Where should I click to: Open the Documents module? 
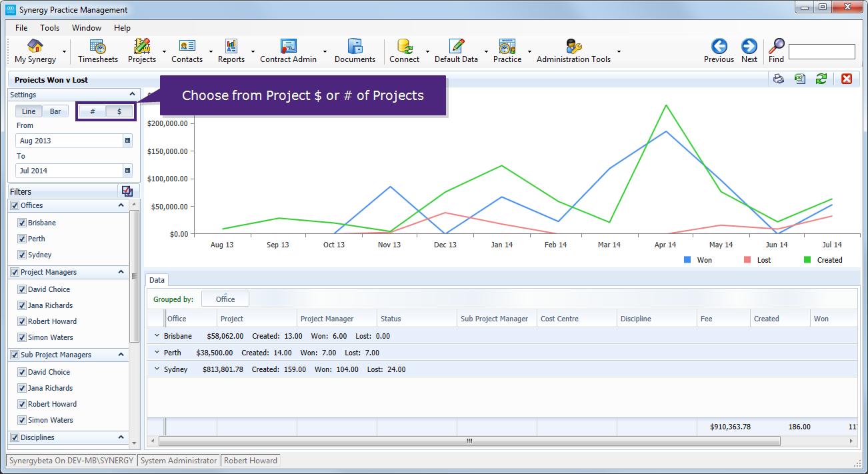pos(355,51)
